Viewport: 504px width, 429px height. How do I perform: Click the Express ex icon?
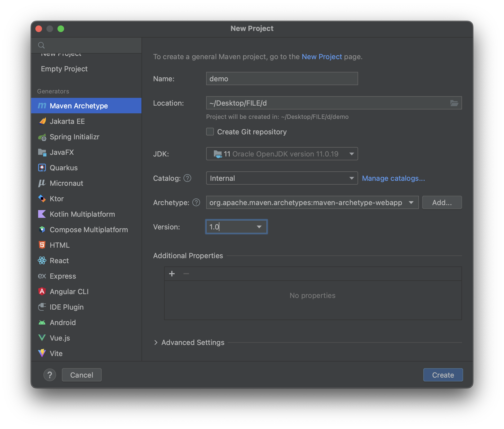[42, 276]
